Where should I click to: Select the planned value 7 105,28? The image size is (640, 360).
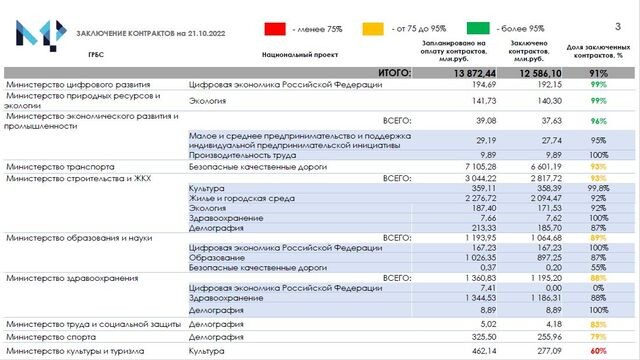click(481, 167)
